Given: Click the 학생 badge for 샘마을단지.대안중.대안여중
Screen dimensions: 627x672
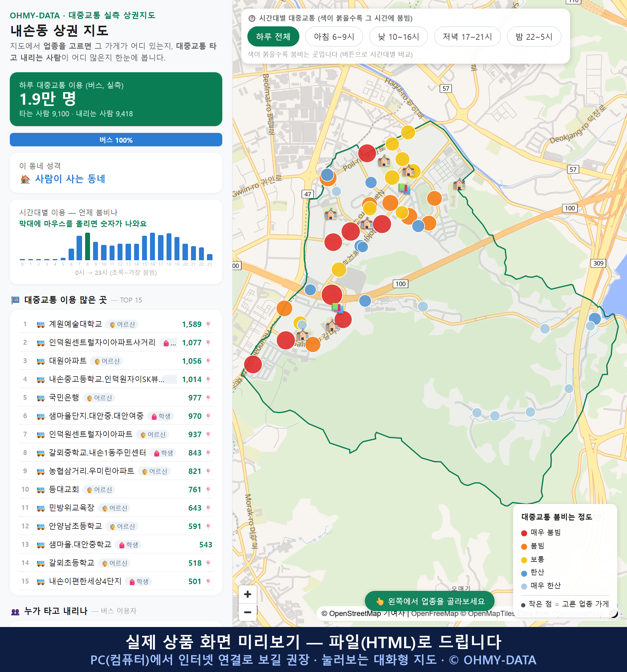Looking at the screenshot, I should (161, 416).
